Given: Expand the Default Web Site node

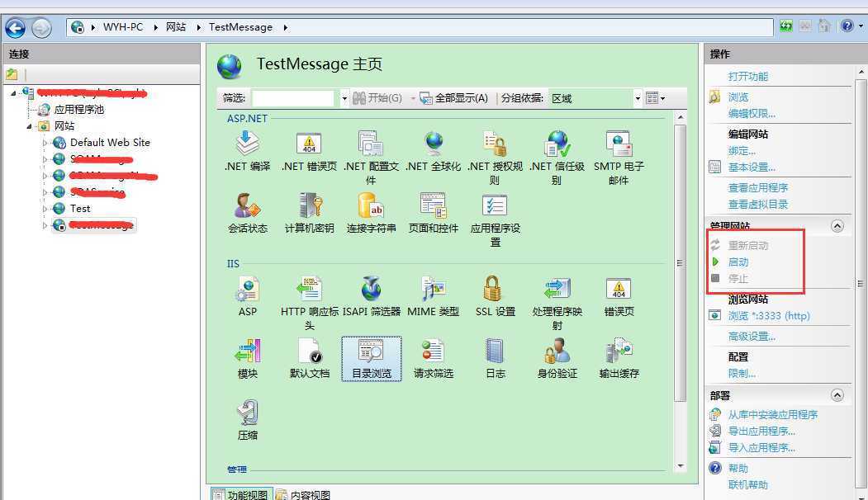Looking at the screenshot, I should [45, 143].
